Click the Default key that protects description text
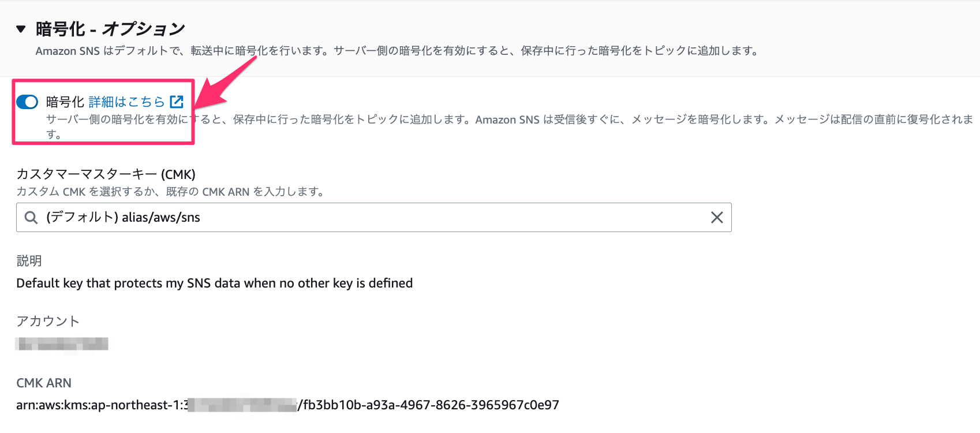The width and height of the screenshot is (980, 433). tap(214, 283)
